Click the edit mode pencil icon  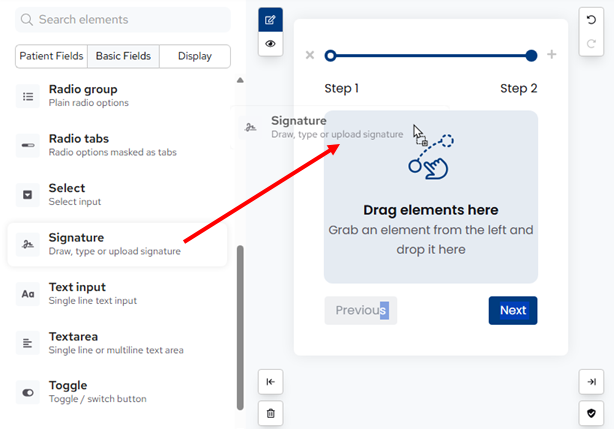click(270, 20)
